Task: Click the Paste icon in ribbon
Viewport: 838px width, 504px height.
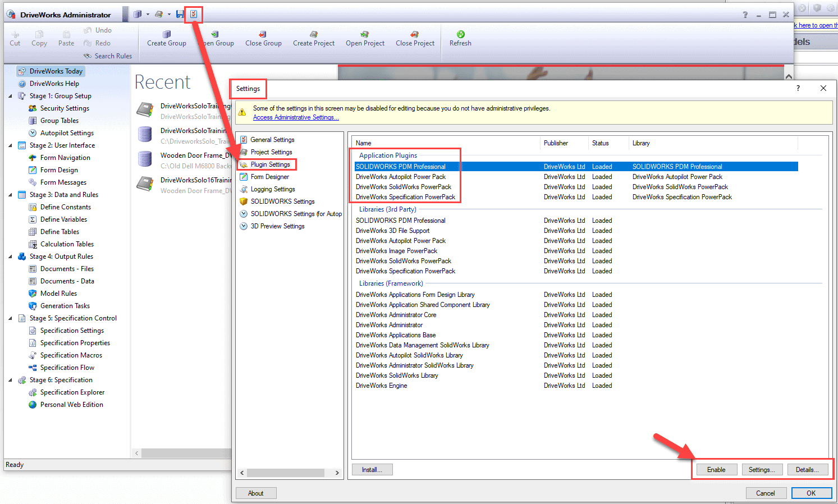Action: coord(66,34)
